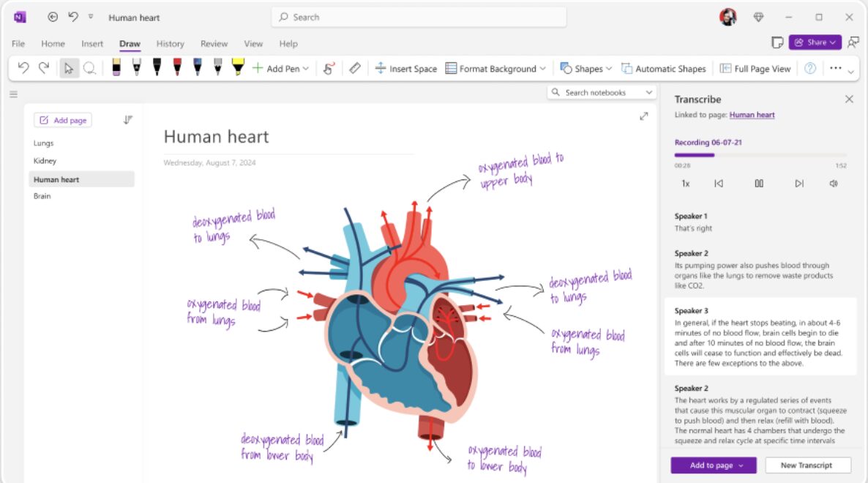Enable Full Page View

click(755, 69)
